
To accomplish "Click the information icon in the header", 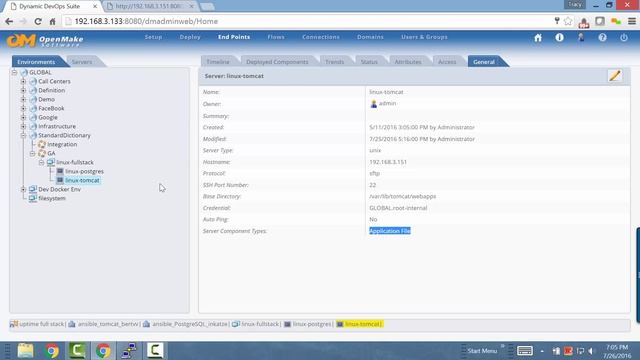I will 559,37.
